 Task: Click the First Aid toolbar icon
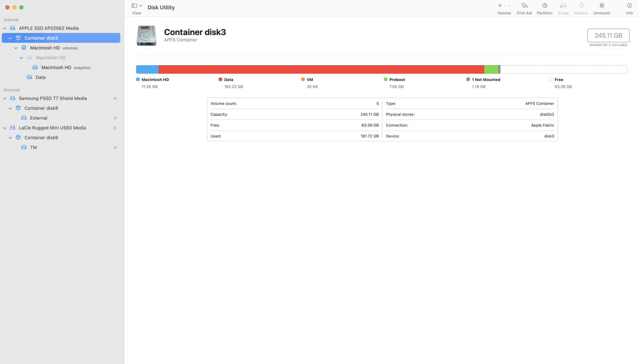524,6
